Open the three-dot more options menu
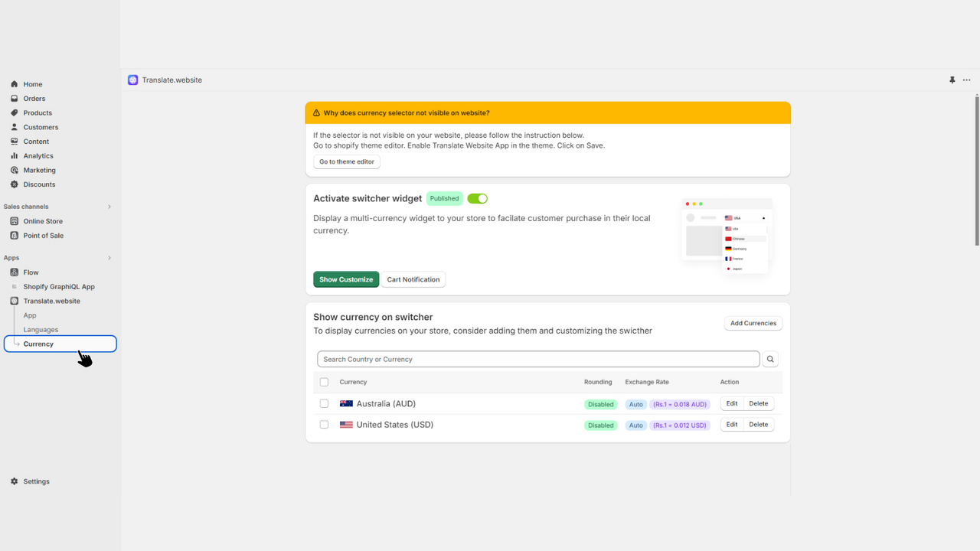The width and height of the screenshot is (980, 551). click(967, 80)
